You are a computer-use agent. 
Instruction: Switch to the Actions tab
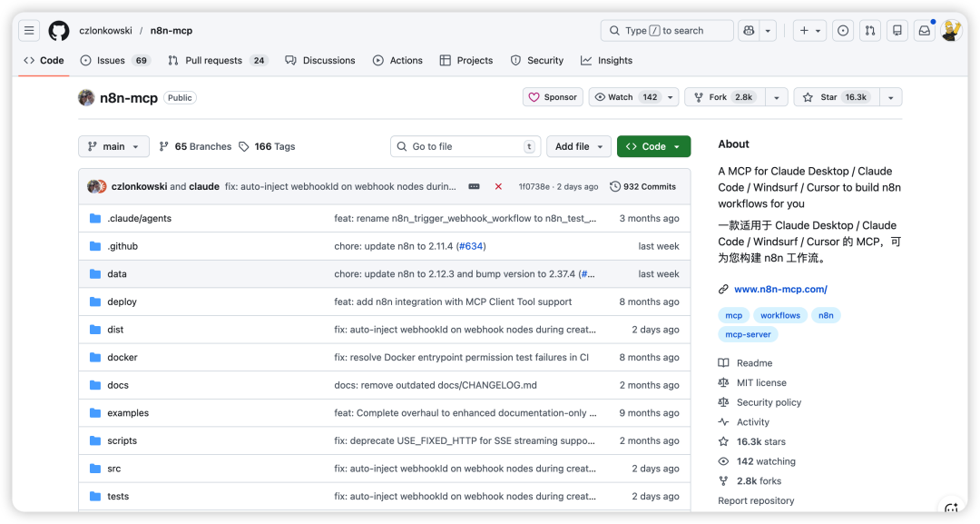click(397, 61)
